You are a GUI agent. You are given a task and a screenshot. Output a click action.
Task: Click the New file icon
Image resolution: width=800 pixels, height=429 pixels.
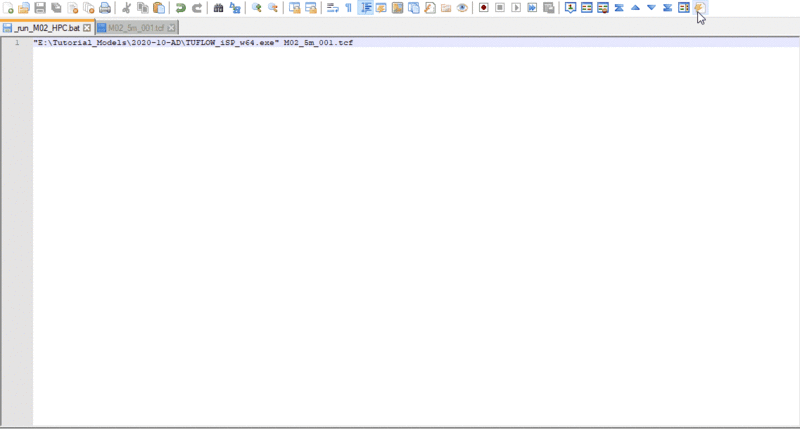click(7, 8)
